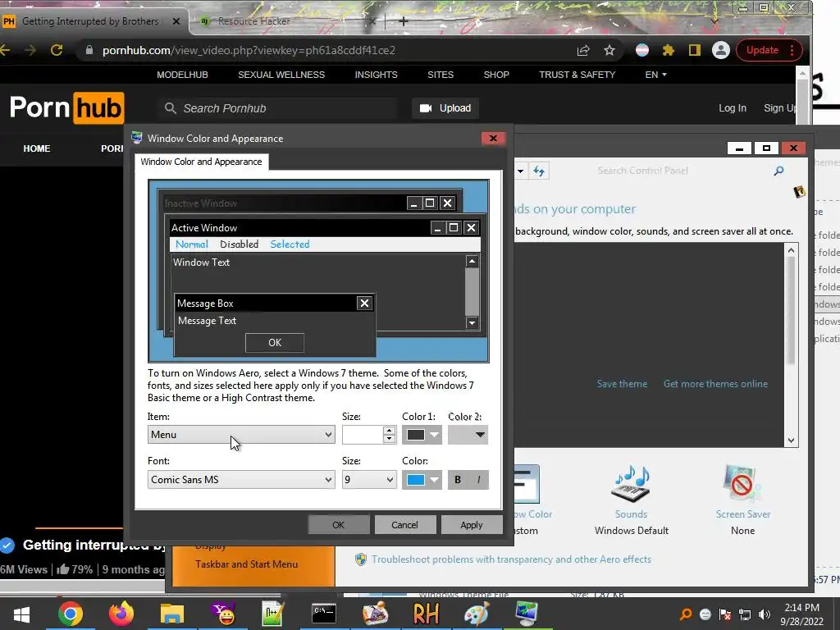Open the Item dropdown showing Menu

click(241, 435)
